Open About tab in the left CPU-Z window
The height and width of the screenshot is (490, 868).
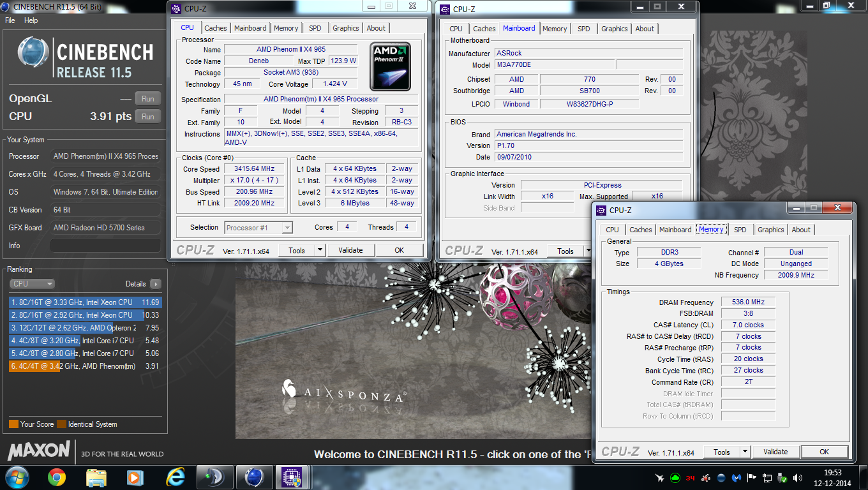376,28
